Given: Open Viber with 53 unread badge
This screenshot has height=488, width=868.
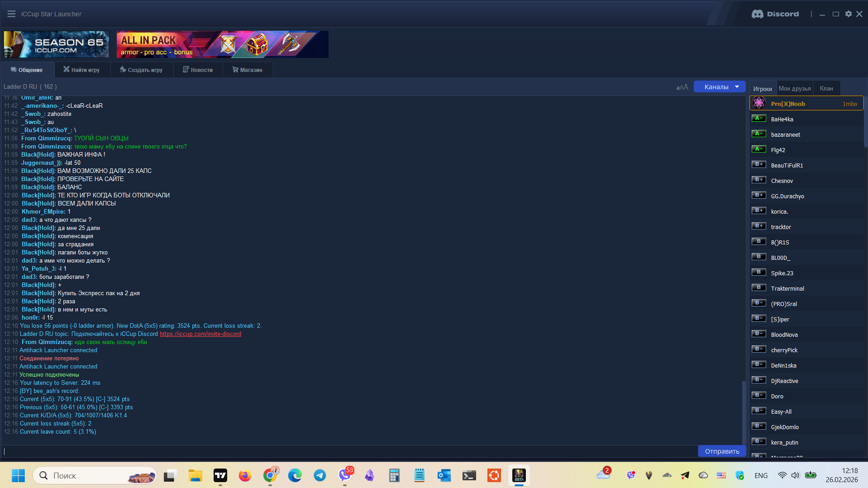Looking at the screenshot, I should coord(345,475).
